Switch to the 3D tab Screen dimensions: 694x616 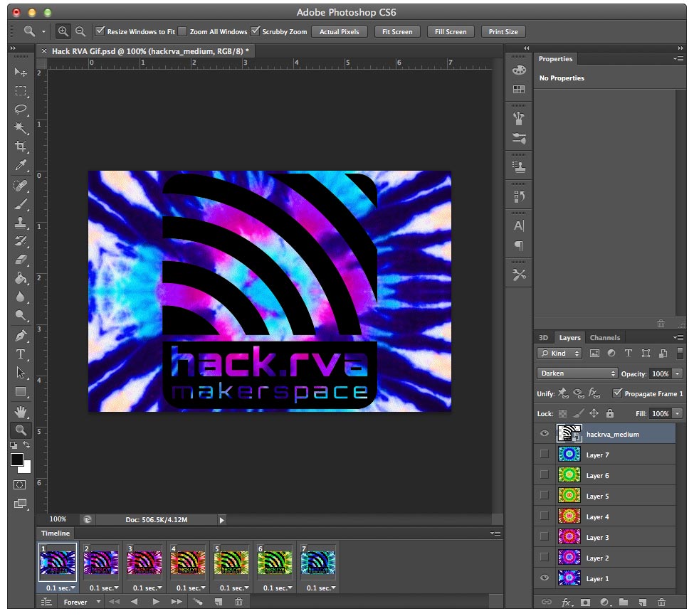[x=543, y=337]
